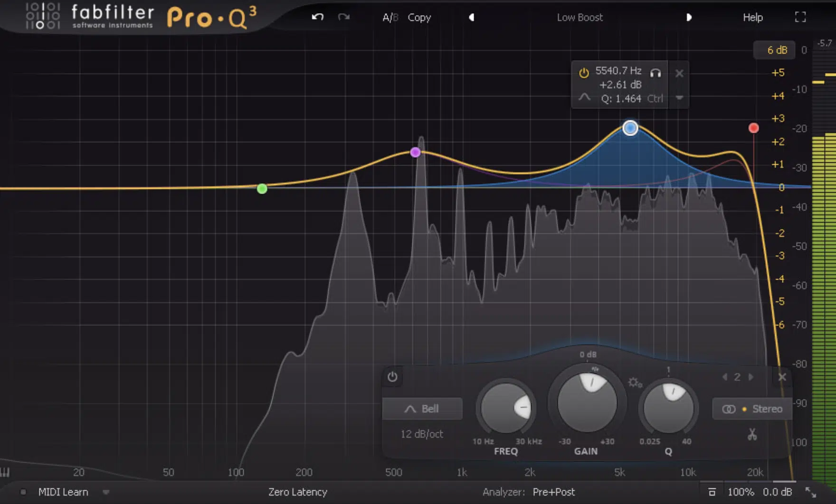Open the Bell filter shape dropdown

click(422, 409)
